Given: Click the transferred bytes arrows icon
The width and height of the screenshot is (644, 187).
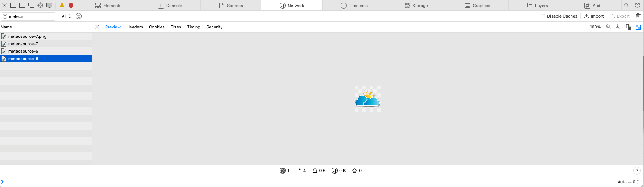Looking at the screenshot, I should (x=335, y=171).
